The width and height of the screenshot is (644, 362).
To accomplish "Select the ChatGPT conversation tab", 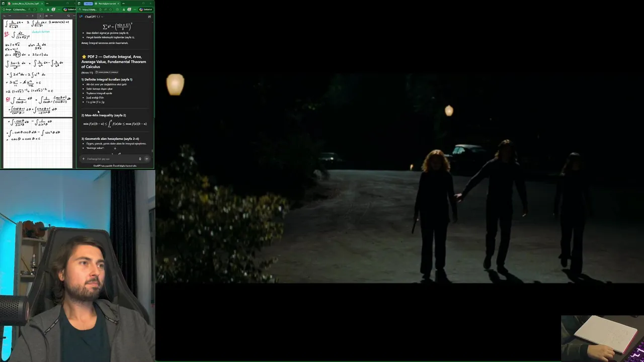I will tap(107, 4).
